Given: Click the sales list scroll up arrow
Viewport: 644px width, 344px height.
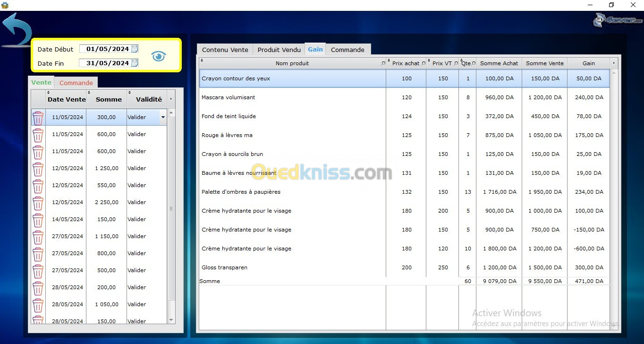Looking at the screenshot, I should 171,113.
